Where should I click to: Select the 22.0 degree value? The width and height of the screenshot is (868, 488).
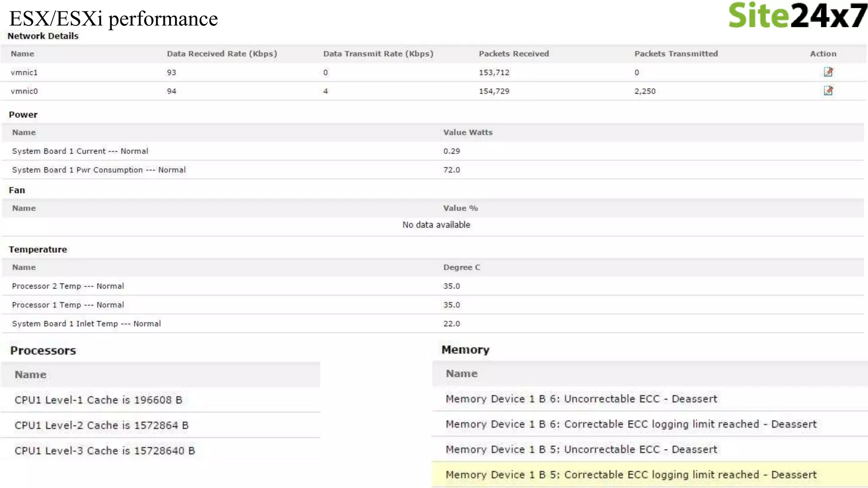click(451, 324)
